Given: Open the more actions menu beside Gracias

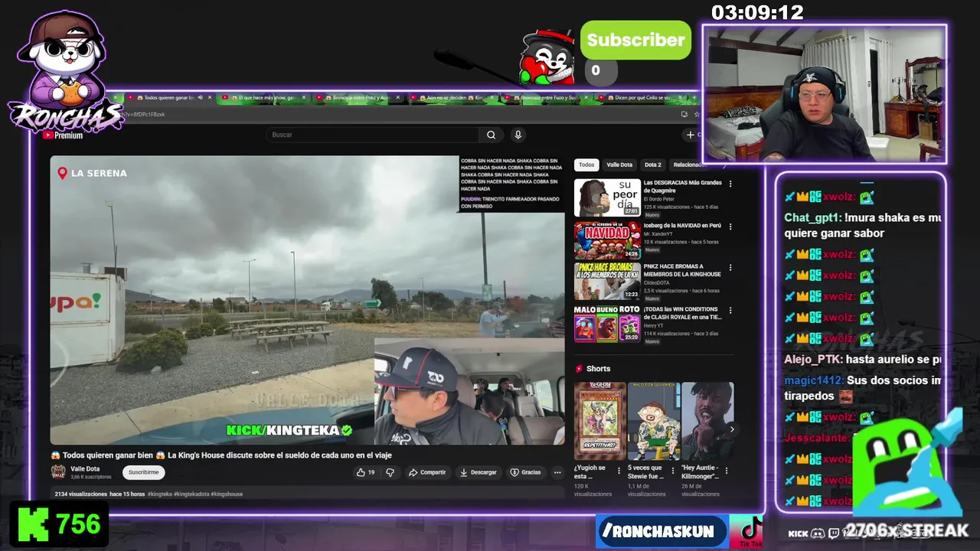Looking at the screenshot, I should point(557,472).
